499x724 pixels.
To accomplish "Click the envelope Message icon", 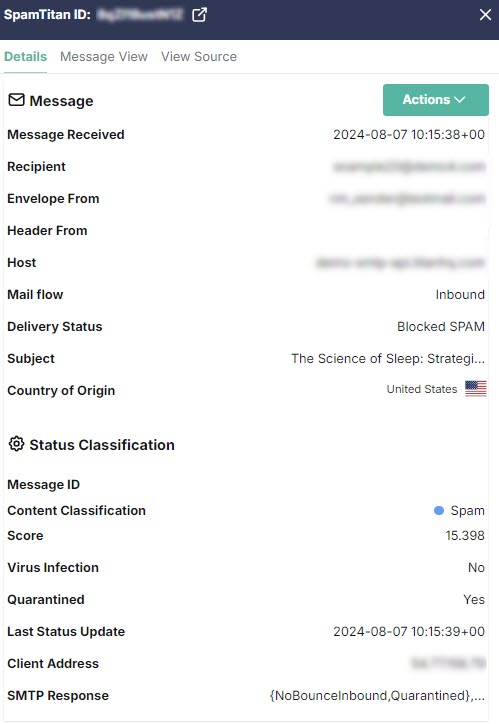I will (17, 100).
